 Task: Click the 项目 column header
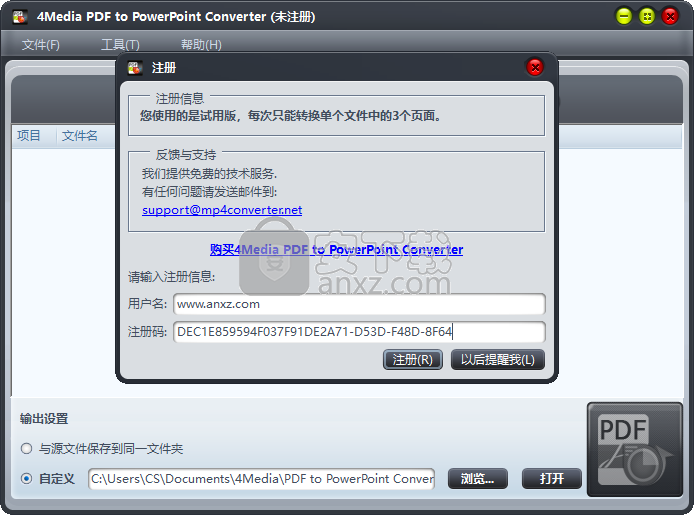click(x=29, y=135)
